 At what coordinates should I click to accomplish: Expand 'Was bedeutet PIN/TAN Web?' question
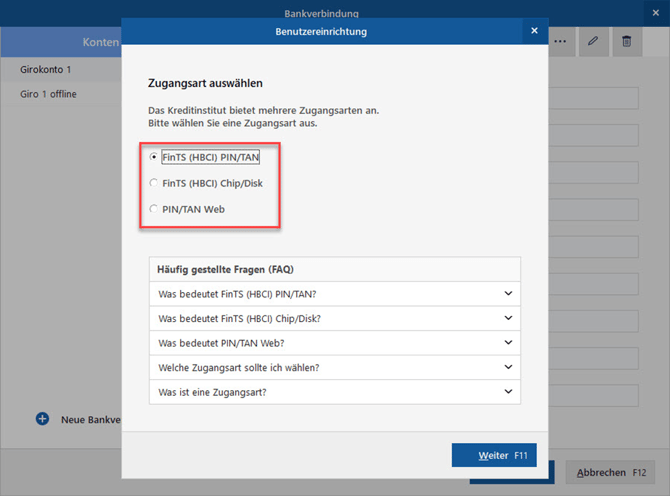[334, 343]
